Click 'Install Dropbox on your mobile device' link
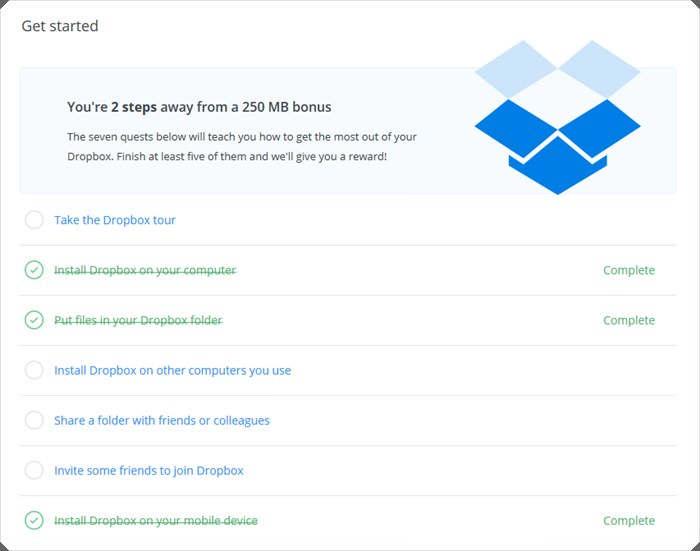Screen dimensions: 700x551 (156, 520)
